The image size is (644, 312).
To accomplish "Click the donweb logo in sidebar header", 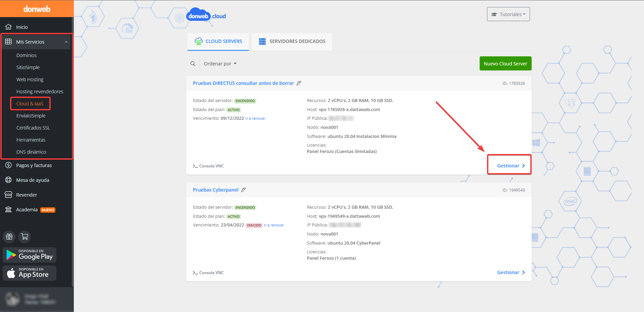I will pos(37,9).
